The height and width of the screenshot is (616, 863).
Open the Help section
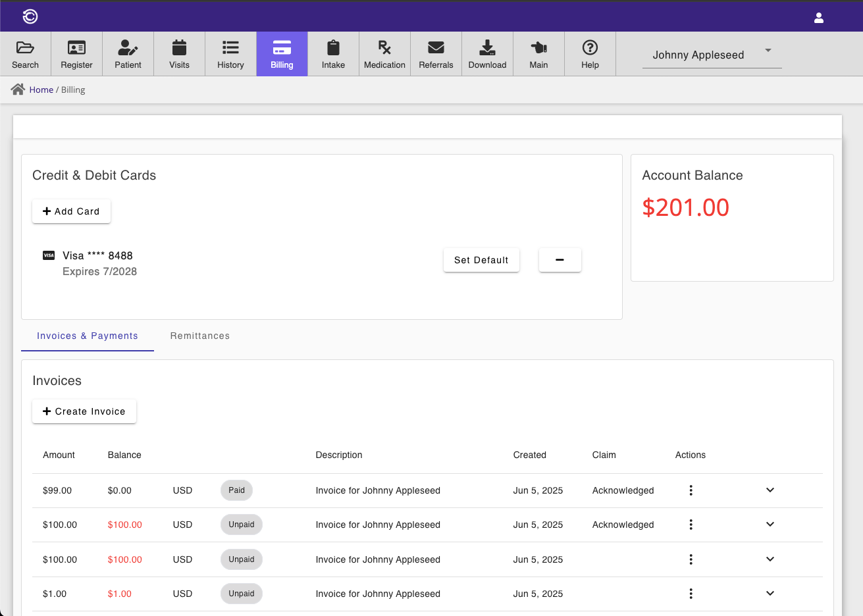tap(590, 53)
